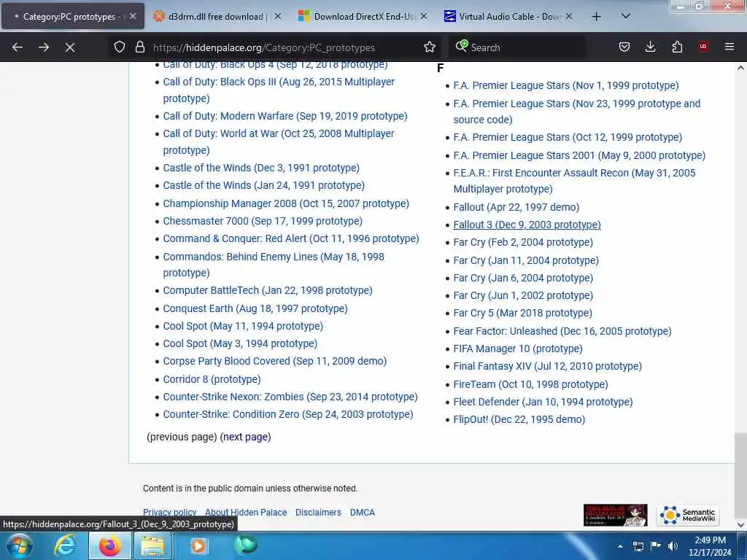Open Fear Factor: Unleashed prototype link
Screen dimensions: 747x560
(562, 331)
